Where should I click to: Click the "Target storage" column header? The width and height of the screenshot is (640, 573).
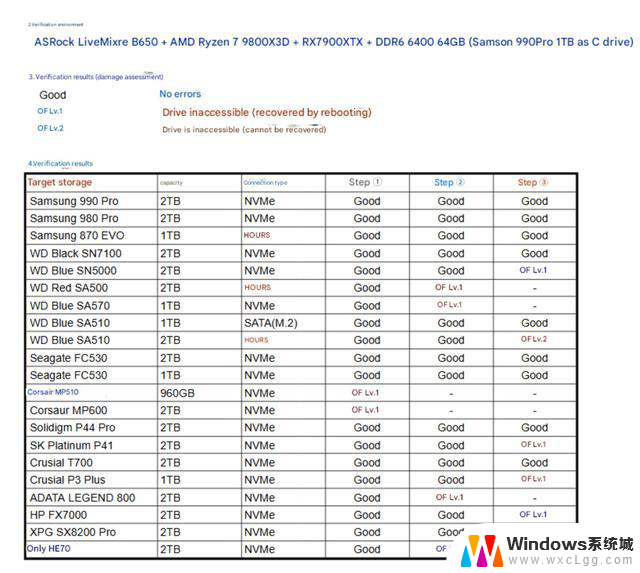pos(60,182)
